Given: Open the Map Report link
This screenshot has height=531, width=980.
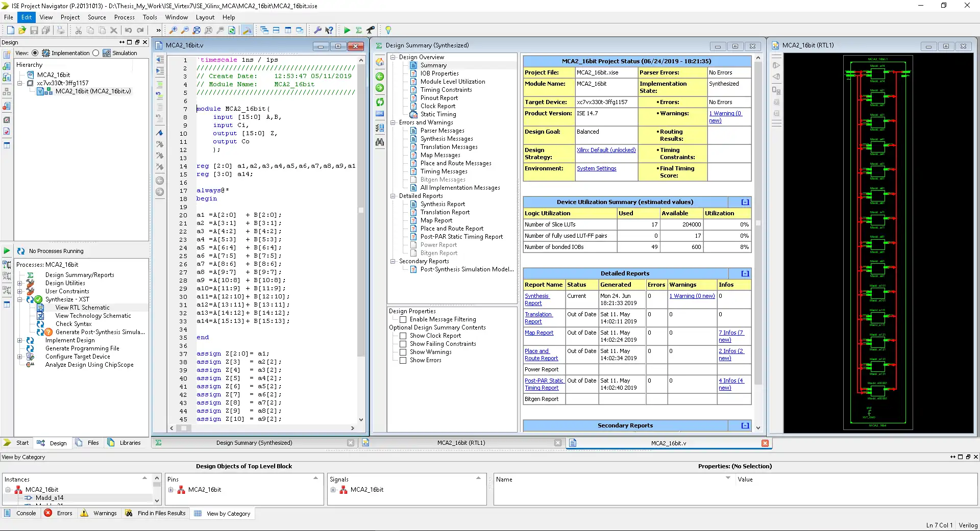Looking at the screenshot, I should (539, 333).
